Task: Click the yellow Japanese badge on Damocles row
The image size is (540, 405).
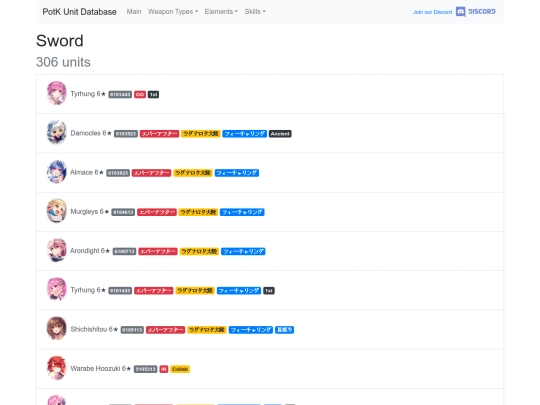Action: point(200,134)
